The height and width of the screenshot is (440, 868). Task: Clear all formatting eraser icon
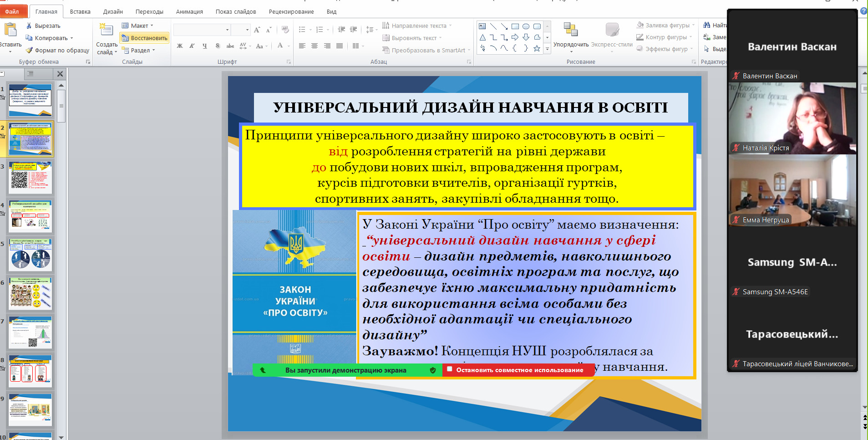(x=285, y=30)
